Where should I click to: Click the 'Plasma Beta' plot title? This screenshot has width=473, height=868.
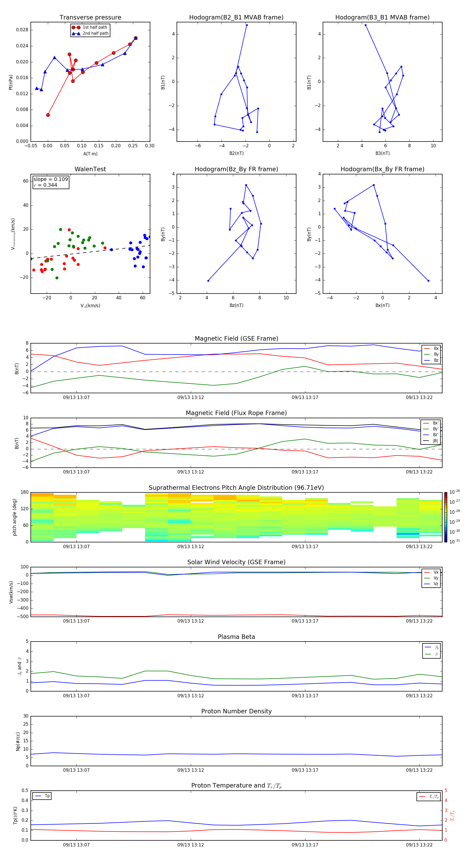[236, 637]
